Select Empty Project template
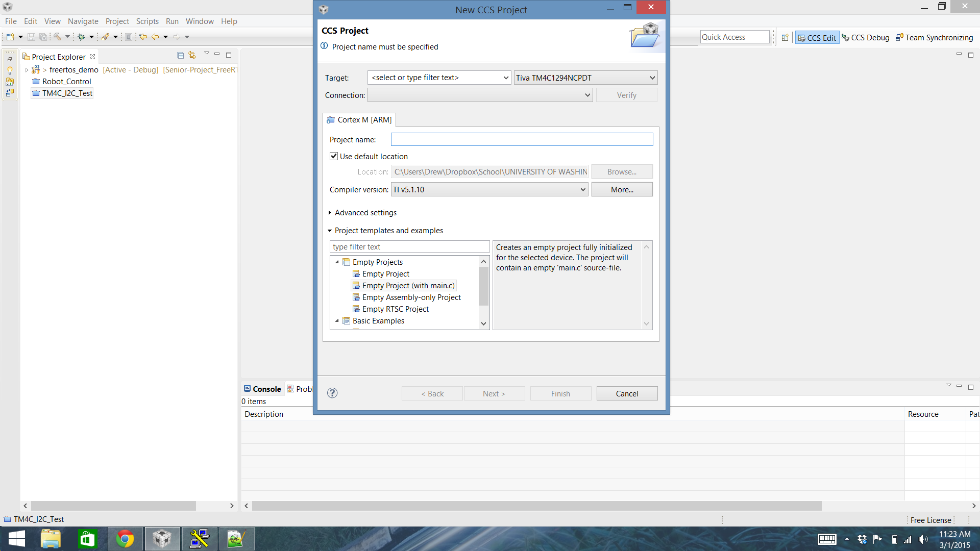 385,274
